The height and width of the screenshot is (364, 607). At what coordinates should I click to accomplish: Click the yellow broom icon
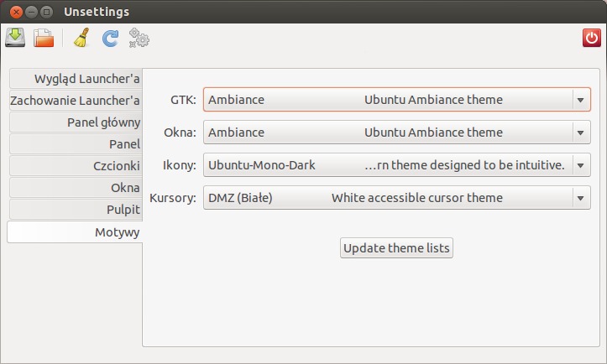point(81,38)
